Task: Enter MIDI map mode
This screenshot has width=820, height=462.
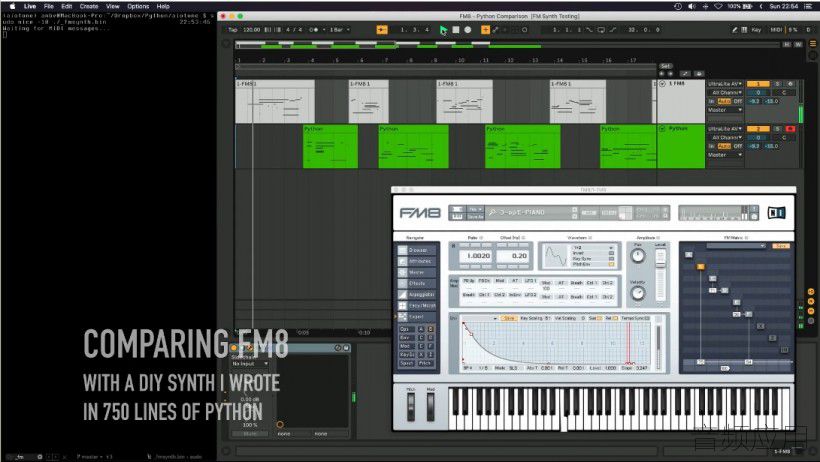Action: (x=776, y=30)
